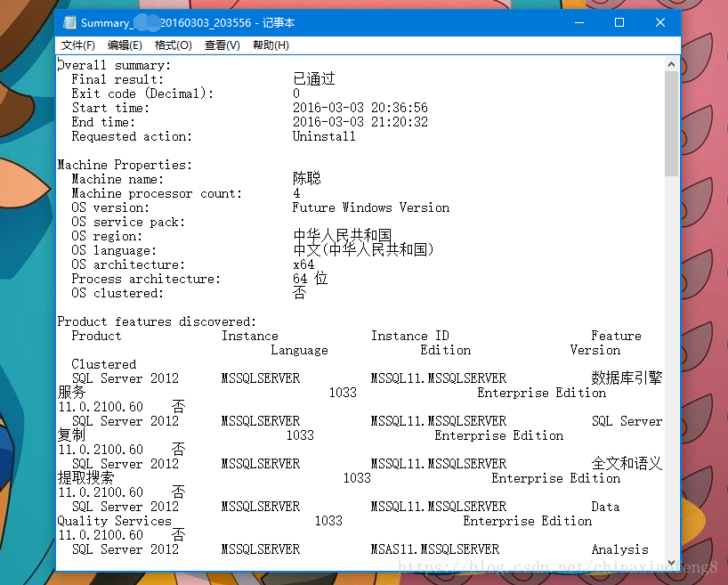Click the scrollbar track below the thumb
The image size is (728, 585).
[671, 366]
